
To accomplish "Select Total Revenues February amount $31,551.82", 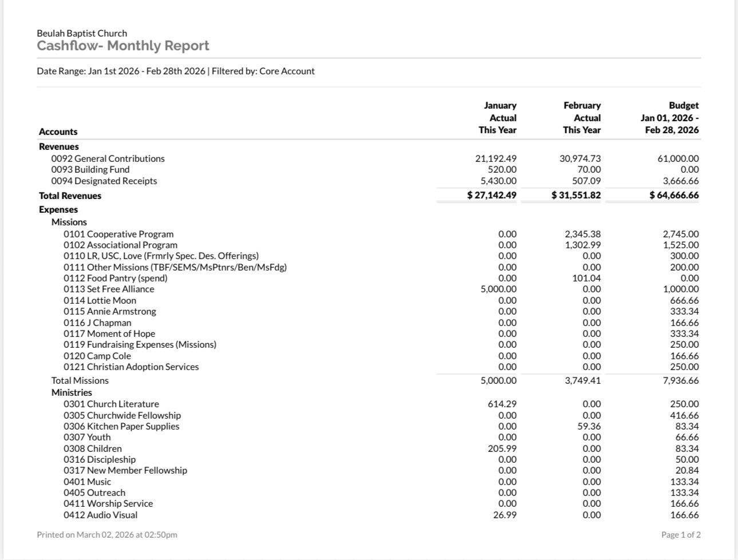I will pyautogui.click(x=576, y=195).
